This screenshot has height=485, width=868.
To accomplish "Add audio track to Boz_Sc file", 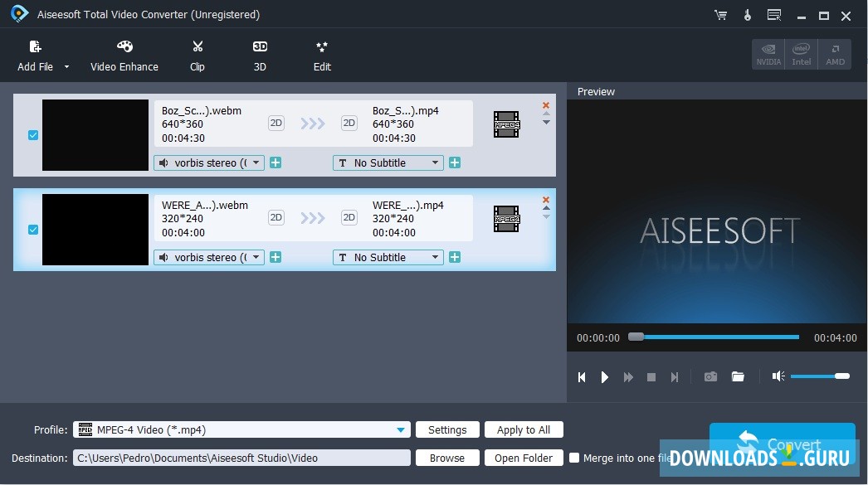I will 276,162.
